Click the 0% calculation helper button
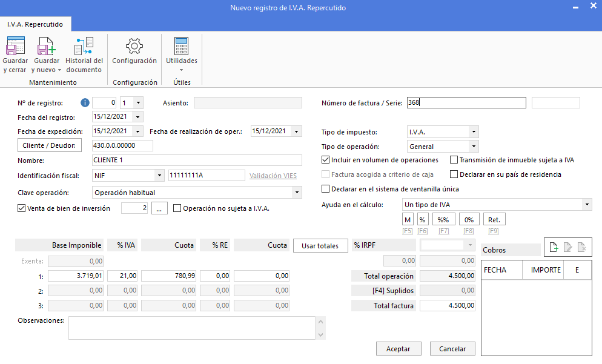Image resolution: width=602 pixels, height=364 pixels. (x=469, y=220)
